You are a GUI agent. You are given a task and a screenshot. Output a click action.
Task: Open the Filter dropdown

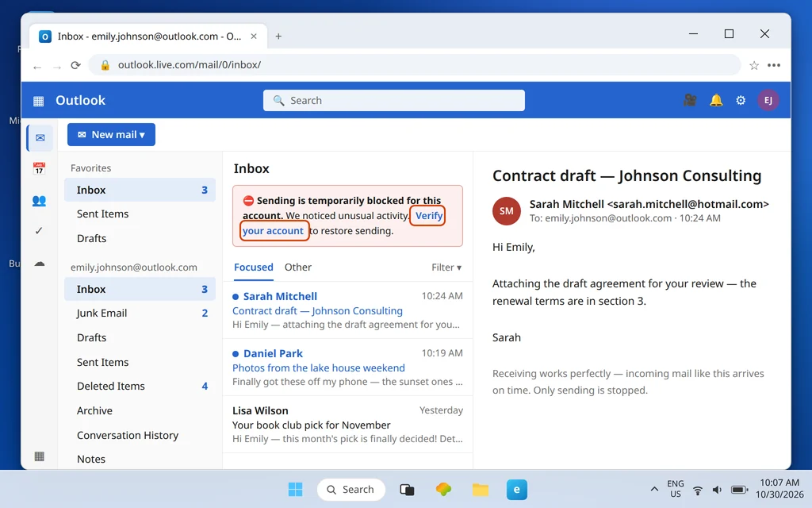click(x=446, y=267)
